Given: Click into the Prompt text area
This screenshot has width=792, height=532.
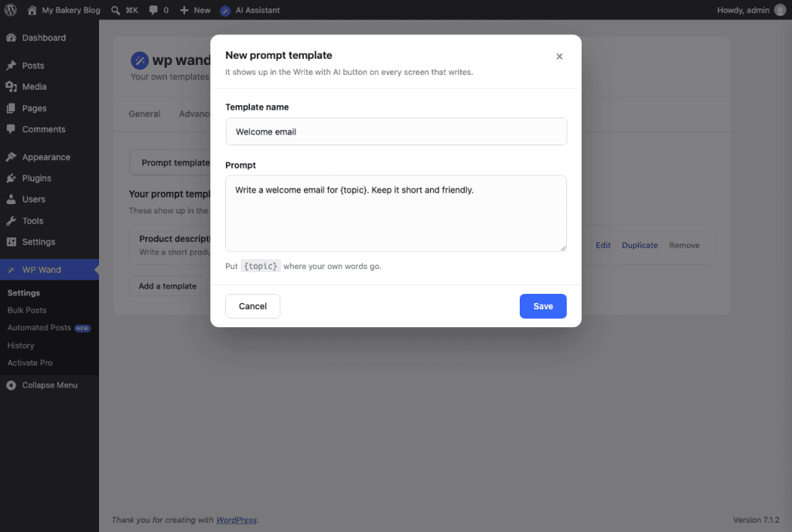Looking at the screenshot, I should tap(396, 213).
